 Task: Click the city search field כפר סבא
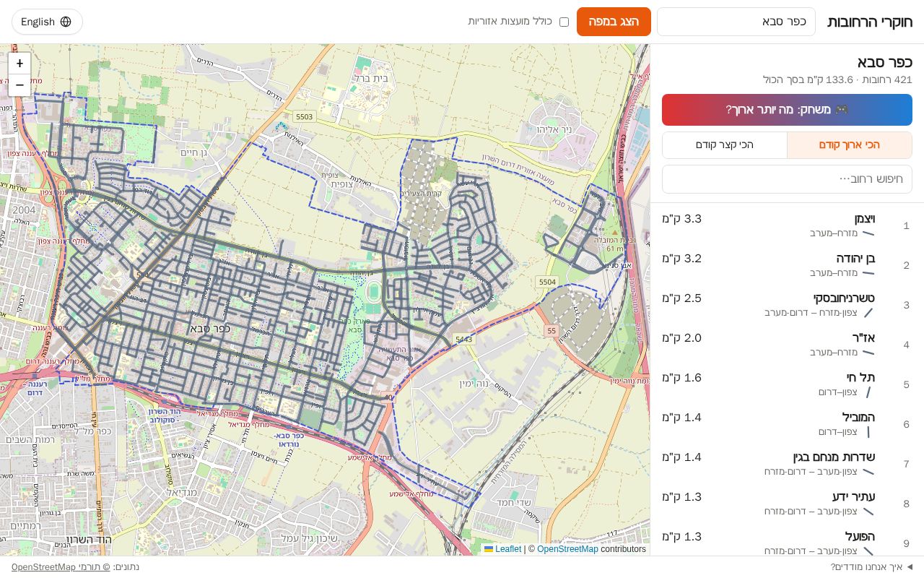pyautogui.click(x=736, y=22)
